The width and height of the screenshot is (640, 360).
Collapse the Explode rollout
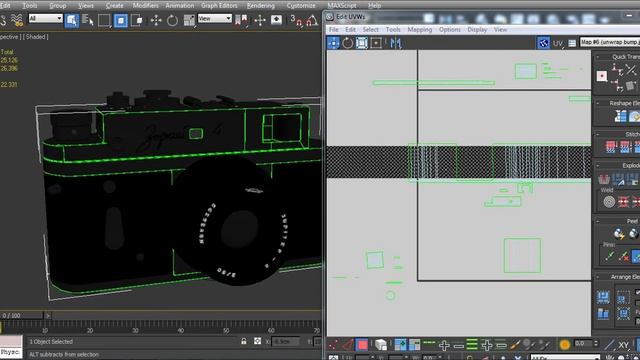pos(598,166)
